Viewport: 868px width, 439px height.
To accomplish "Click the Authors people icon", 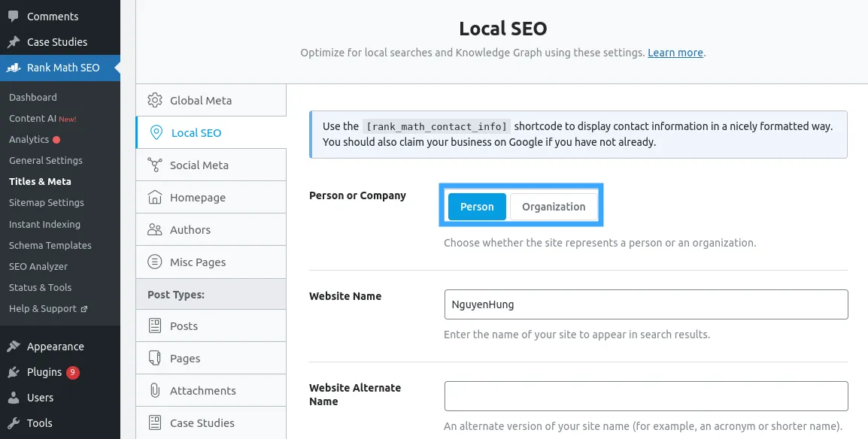I will 155,229.
